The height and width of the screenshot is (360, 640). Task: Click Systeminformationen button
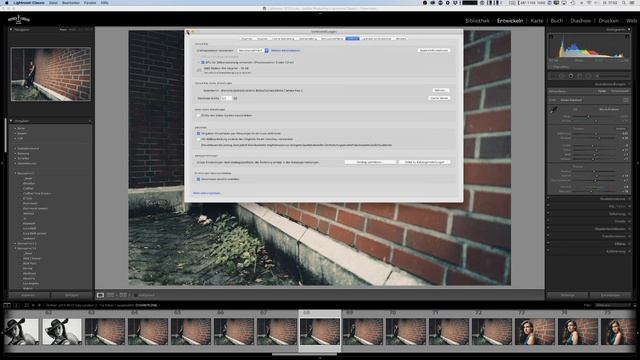(x=434, y=50)
